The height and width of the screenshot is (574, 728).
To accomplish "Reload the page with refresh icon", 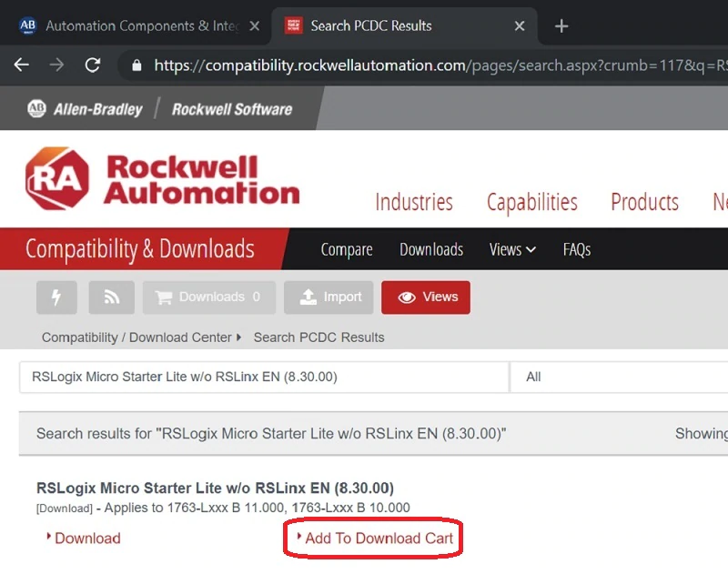I will (93, 65).
